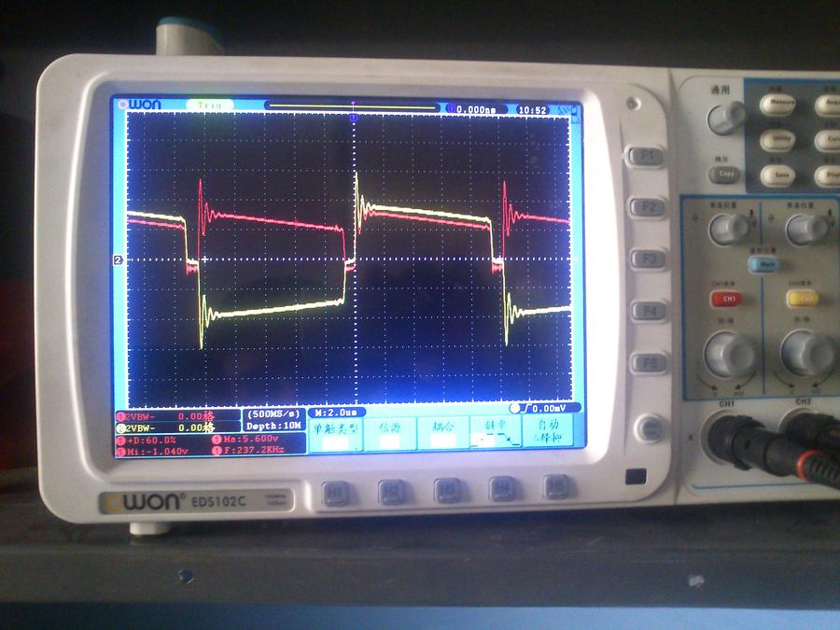Viewport: 840px width, 630px height.
Task: Select the 单触类型 trigger type menu
Action: (x=334, y=433)
